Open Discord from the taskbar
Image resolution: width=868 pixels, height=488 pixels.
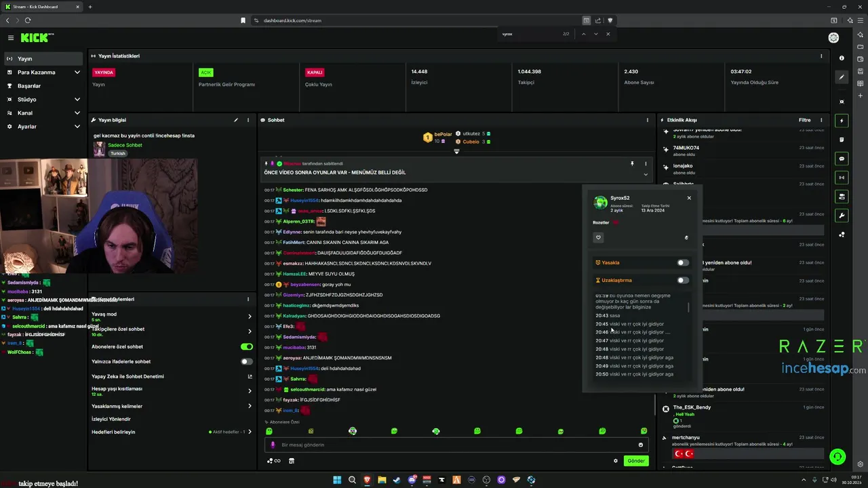point(412,480)
